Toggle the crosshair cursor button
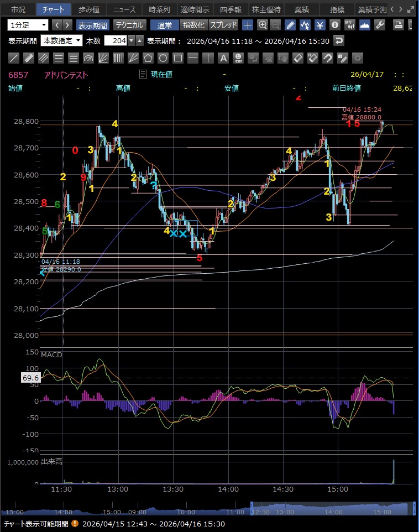 (x=248, y=25)
